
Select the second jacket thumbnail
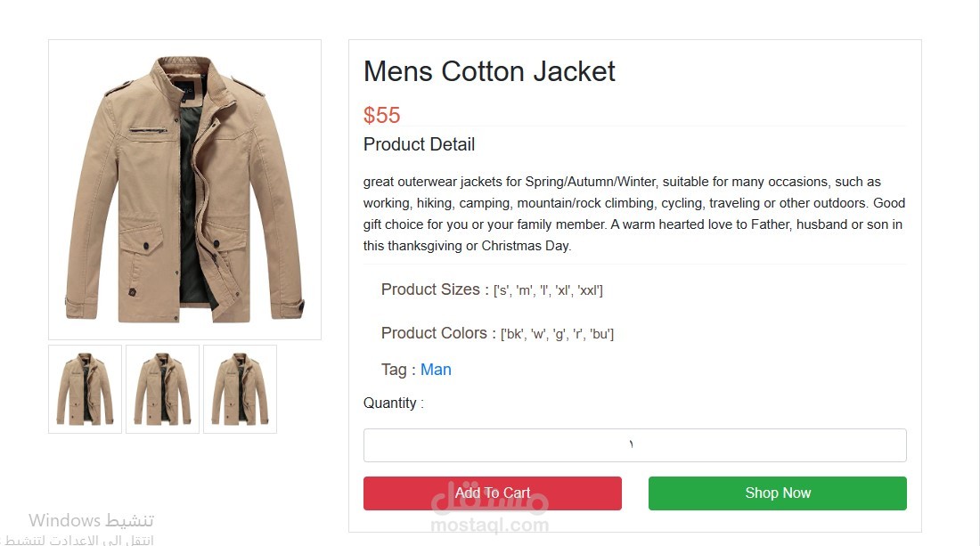[162, 389]
